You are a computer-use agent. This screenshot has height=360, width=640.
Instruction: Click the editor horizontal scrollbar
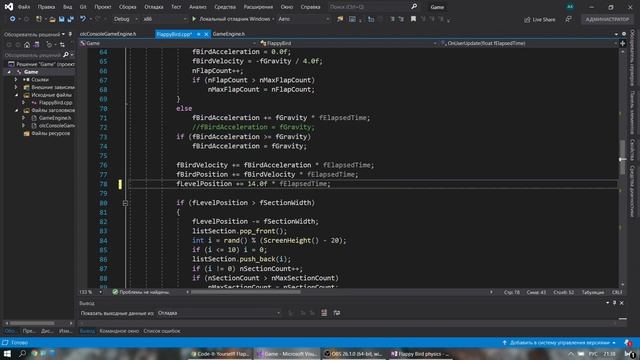246,292
